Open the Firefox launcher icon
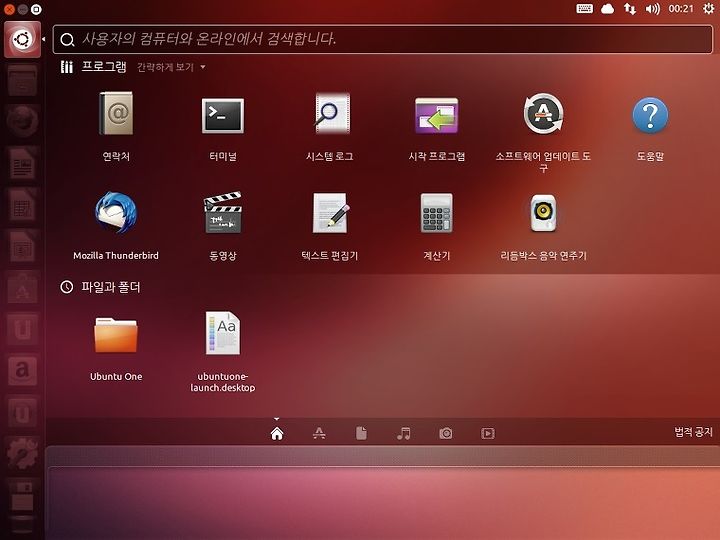 [x=22, y=121]
